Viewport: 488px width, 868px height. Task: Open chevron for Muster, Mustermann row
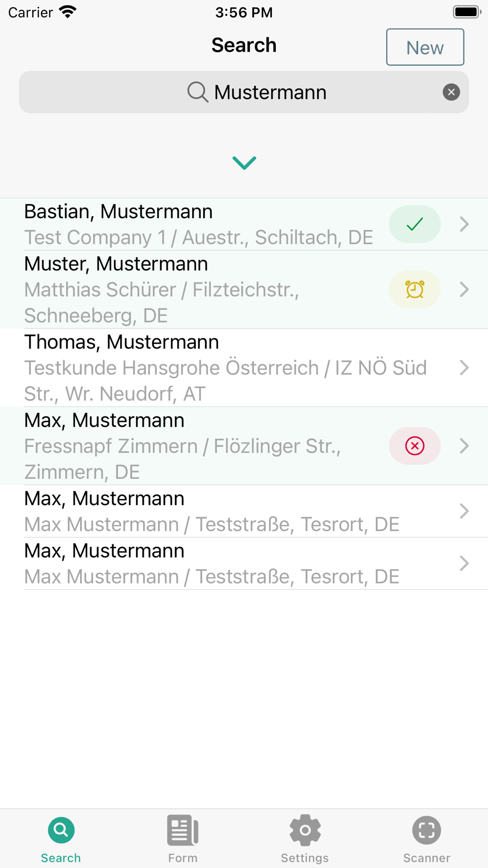(x=464, y=289)
